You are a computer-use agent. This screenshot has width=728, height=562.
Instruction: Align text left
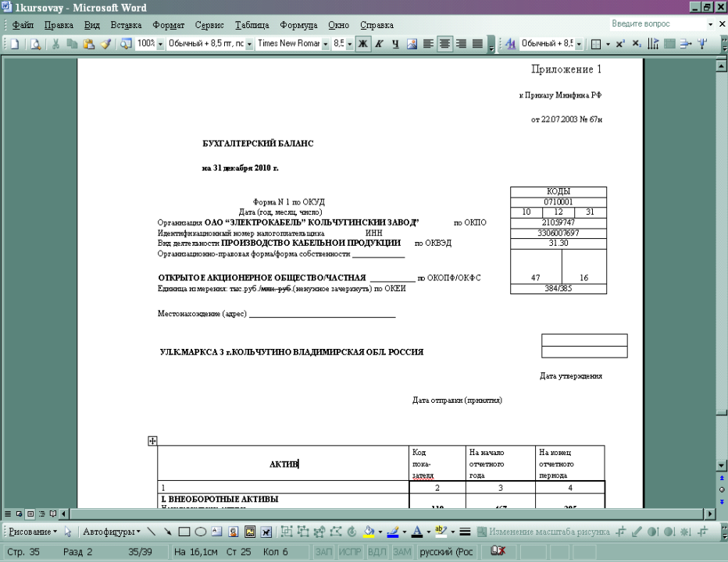click(x=428, y=44)
